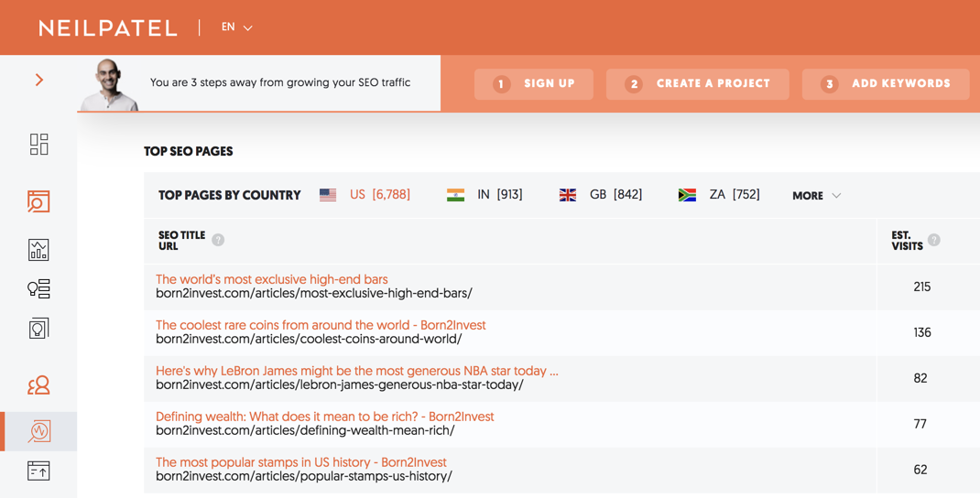Click the 136 estimated visits value
The image size is (980, 498).
(x=922, y=332)
